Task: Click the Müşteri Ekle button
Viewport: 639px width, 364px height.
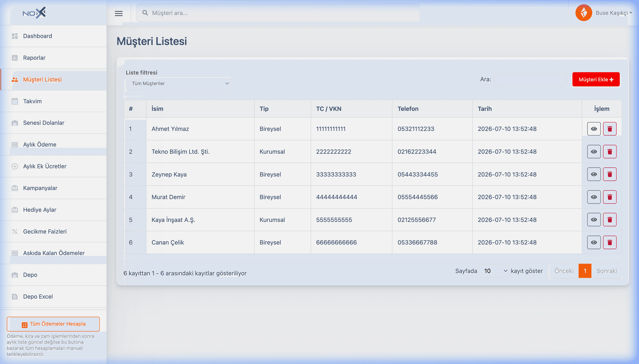Action: click(x=596, y=80)
